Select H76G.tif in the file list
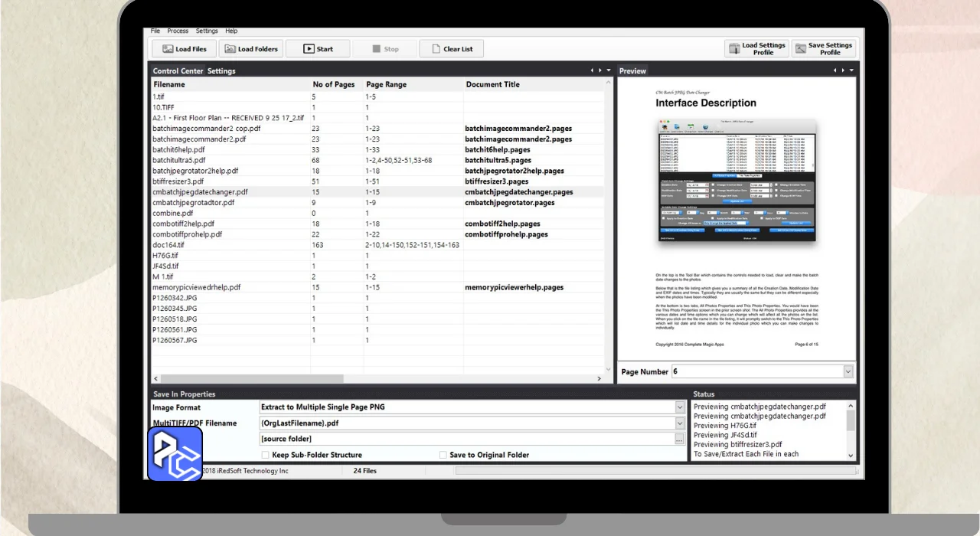The image size is (980, 536). (x=377, y=256)
